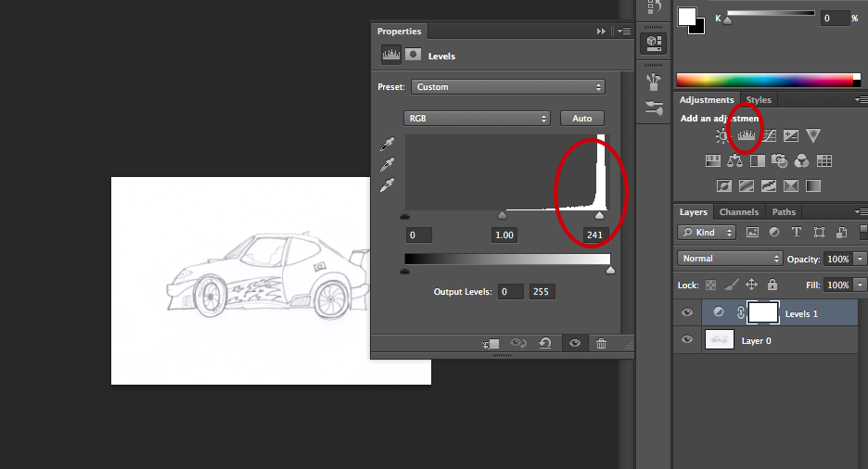Open the Preset dropdown showing Custom
The image size is (868, 469).
pyautogui.click(x=508, y=87)
